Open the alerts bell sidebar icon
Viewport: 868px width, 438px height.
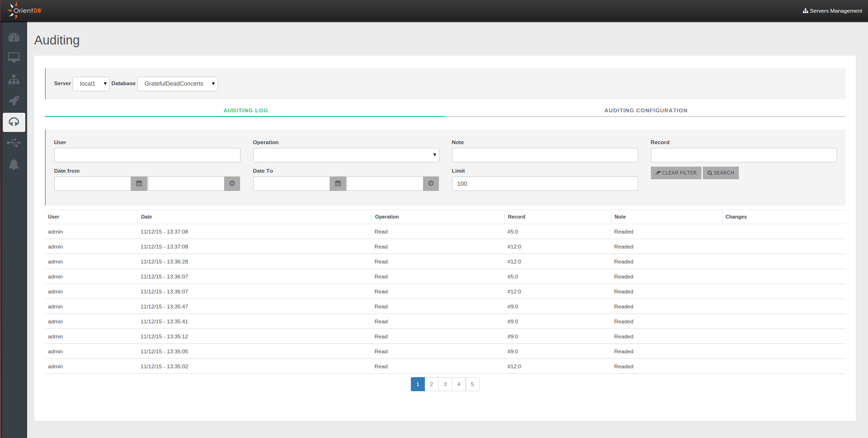point(14,165)
